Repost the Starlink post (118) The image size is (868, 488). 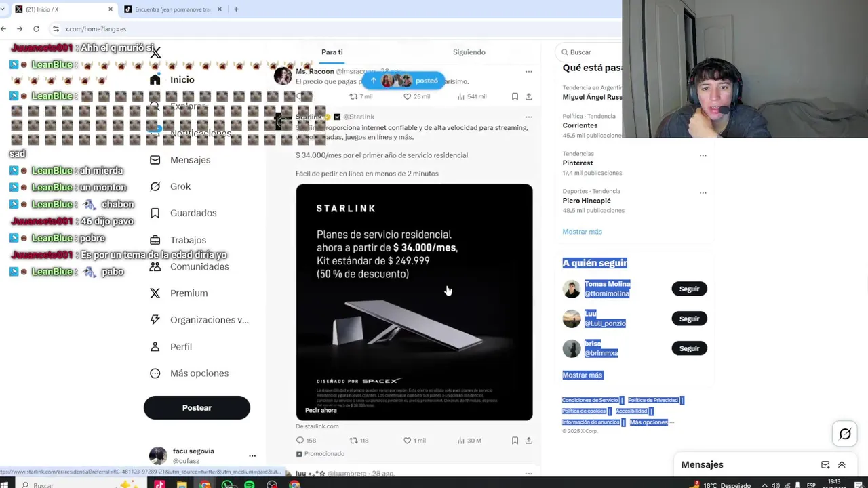click(359, 441)
